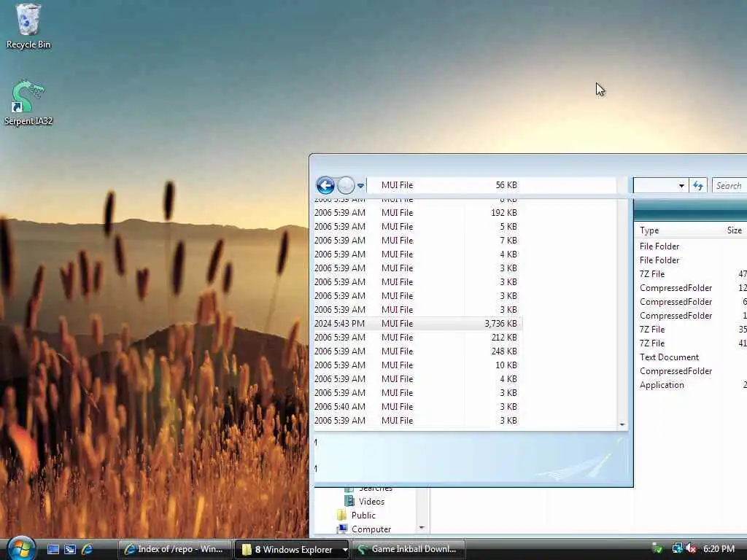Select the 7 KB MUI file row
The width and height of the screenshot is (747, 560).
click(x=418, y=241)
